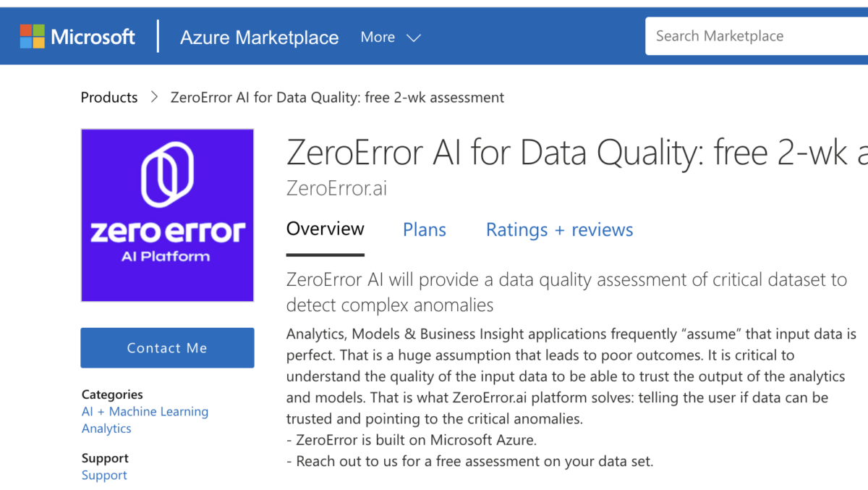Navigate back using the Products breadcrumb
This screenshot has height=490, width=868.
(x=109, y=97)
